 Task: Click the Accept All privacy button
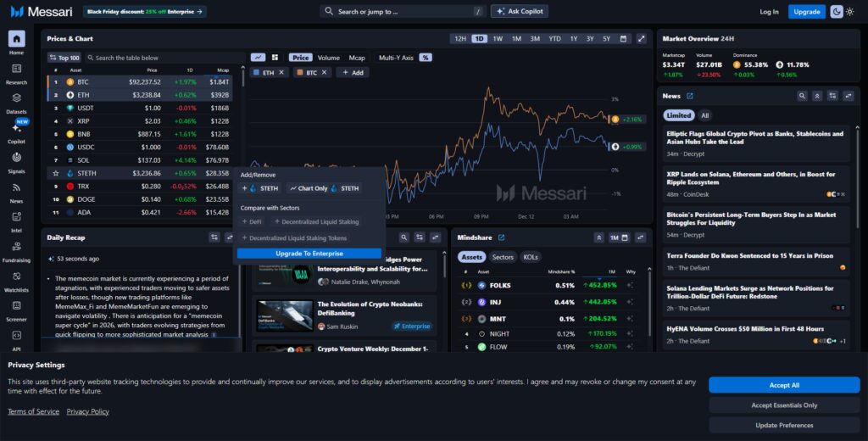pos(784,385)
